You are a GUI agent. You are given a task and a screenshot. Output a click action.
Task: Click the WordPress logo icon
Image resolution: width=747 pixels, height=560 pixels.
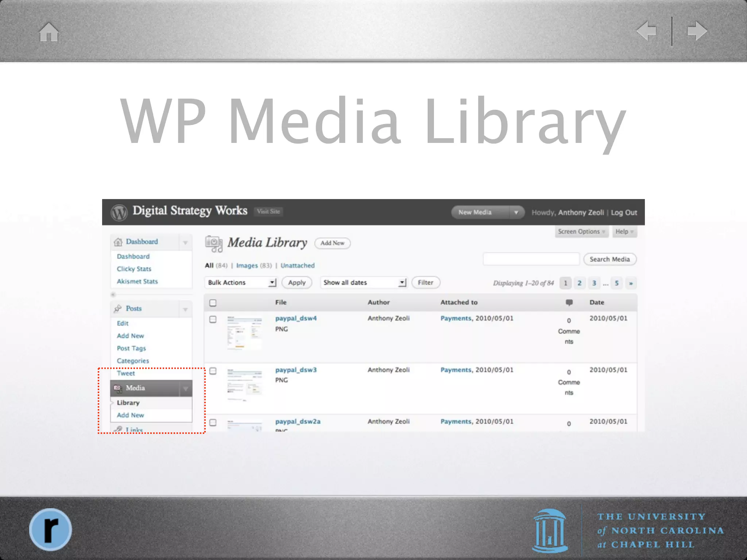(119, 212)
